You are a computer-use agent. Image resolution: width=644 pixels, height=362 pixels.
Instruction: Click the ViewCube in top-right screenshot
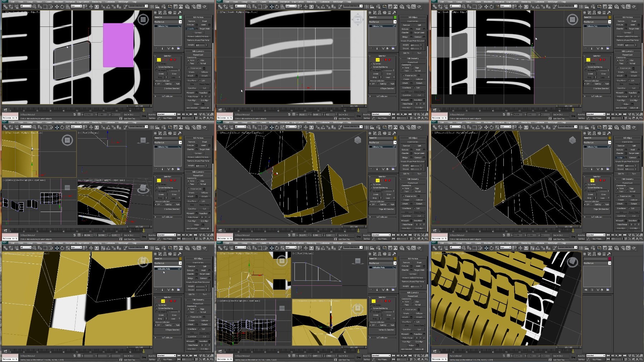(x=572, y=19)
